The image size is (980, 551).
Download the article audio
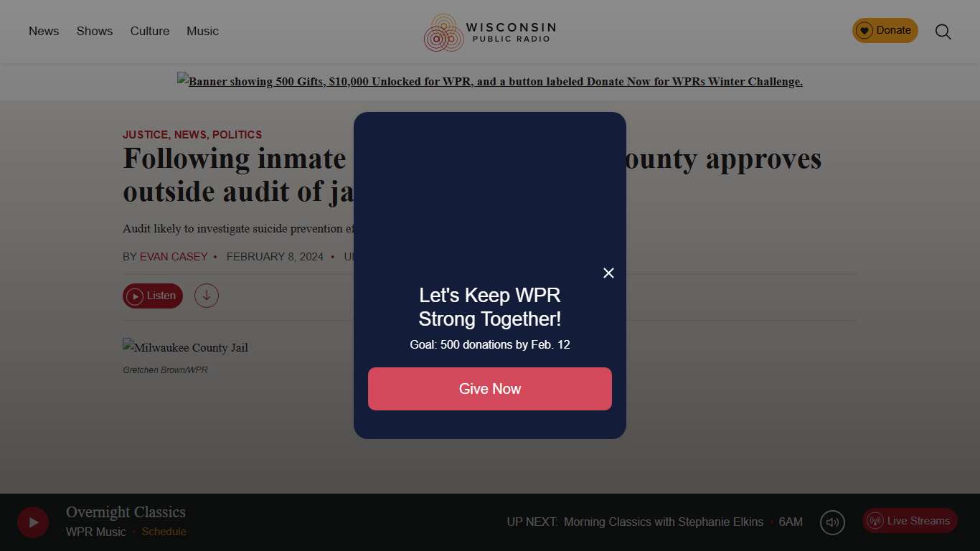click(x=207, y=296)
